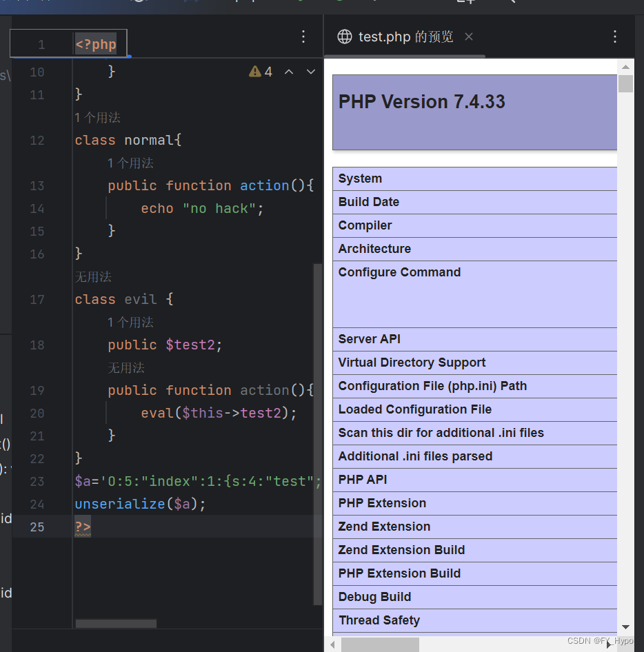644x652 pixels.
Task: Click 'PHP Extension' row
Action: pos(474,503)
